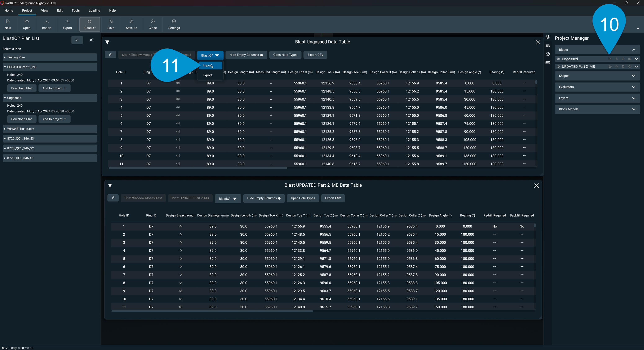Expand the Ungassed blast entry chevron
The width and height of the screenshot is (644, 350).
click(x=636, y=59)
